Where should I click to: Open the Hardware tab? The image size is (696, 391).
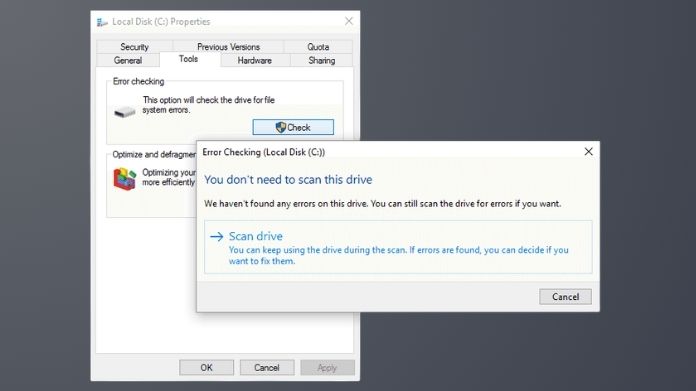click(x=255, y=60)
